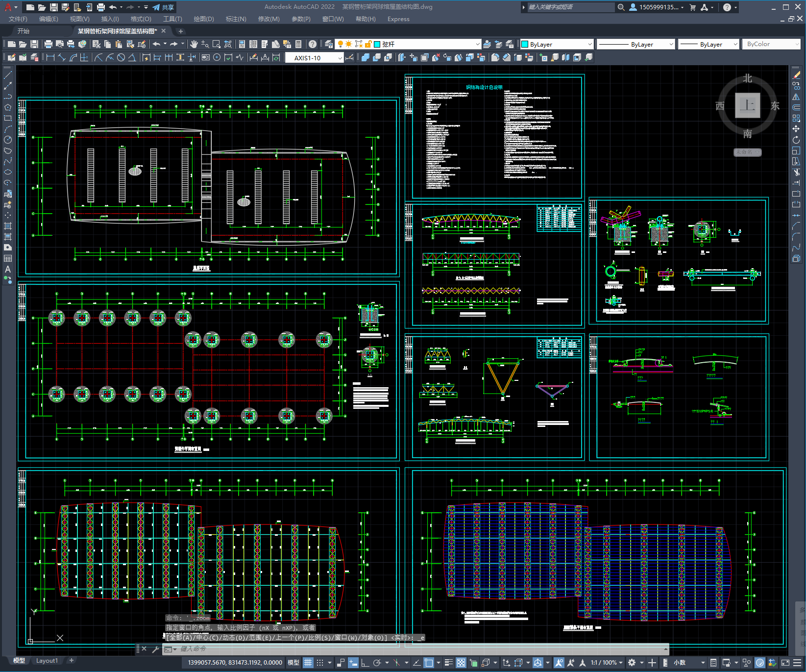Image resolution: width=806 pixels, height=672 pixels.
Task: Toggle the drawing grid display
Action: 308,663
